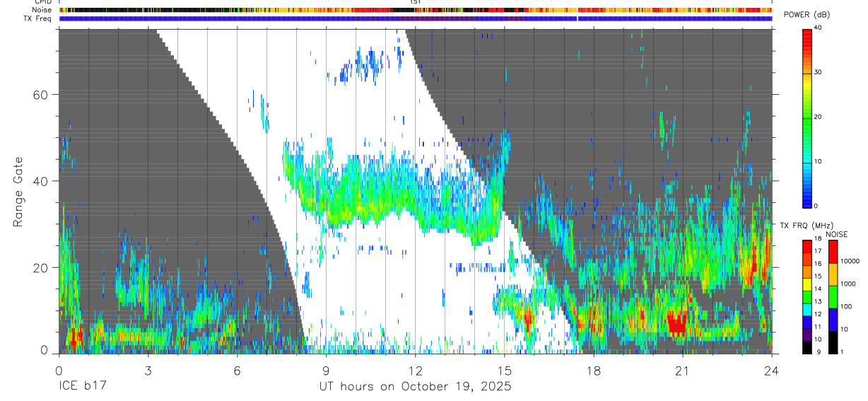868x401 pixels.
Task: Click the '9' tick label on the UT hours axis
Action: point(326,370)
